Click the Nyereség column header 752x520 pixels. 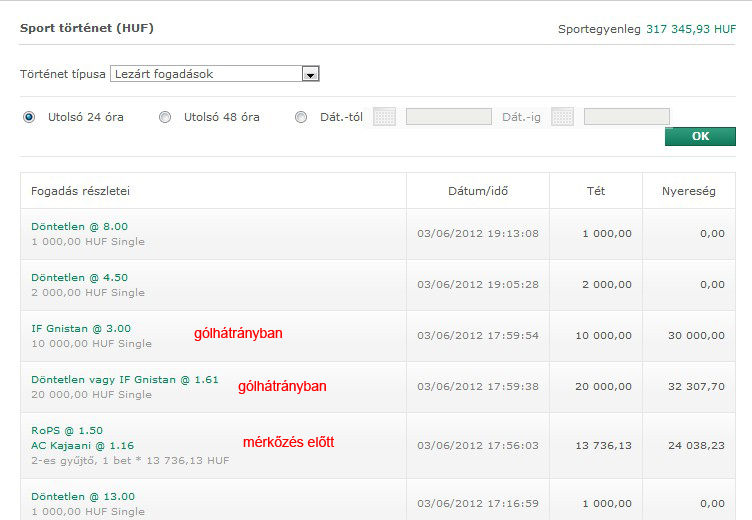pyautogui.click(x=689, y=191)
